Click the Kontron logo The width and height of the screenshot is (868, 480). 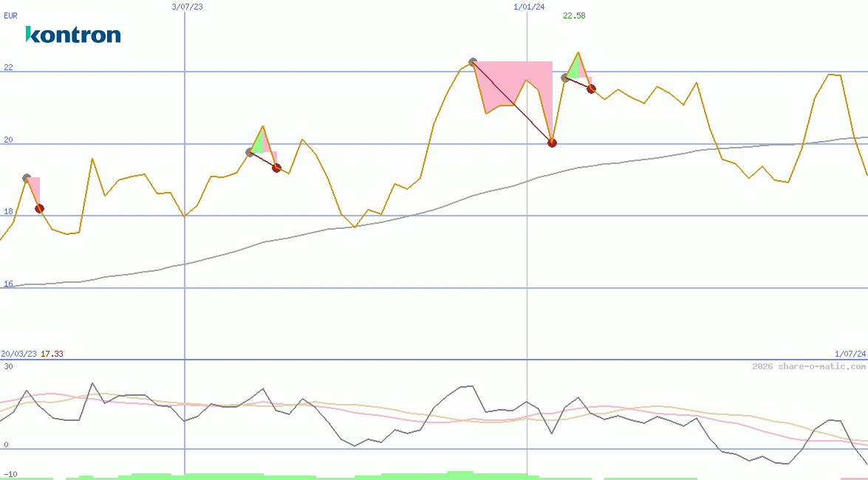(72, 35)
